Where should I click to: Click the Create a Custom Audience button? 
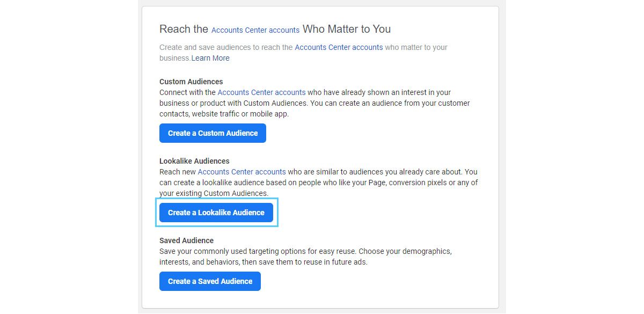(213, 133)
